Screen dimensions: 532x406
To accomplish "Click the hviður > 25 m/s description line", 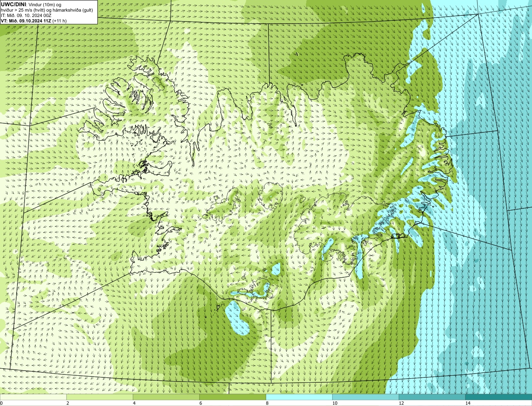I will pyautogui.click(x=47, y=10).
